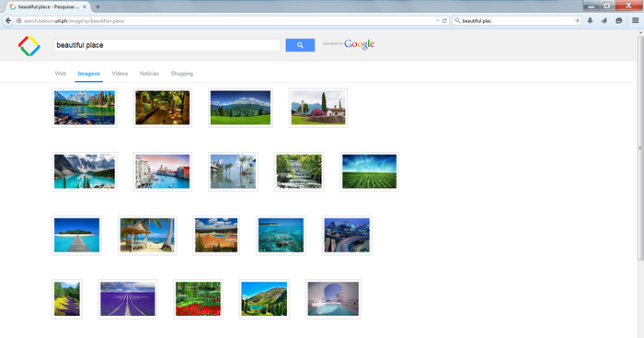The height and width of the screenshot is (338, 644).
Task: Close the 'beautiful place' browser tab
Action: [85, 7]
